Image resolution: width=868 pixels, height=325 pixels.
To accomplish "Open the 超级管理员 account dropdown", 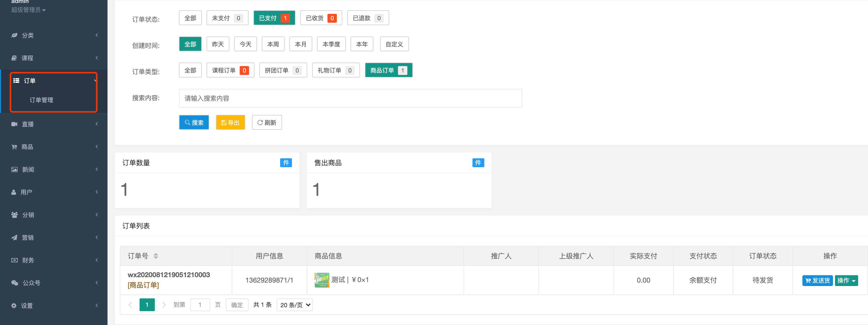I will [28, 10].
